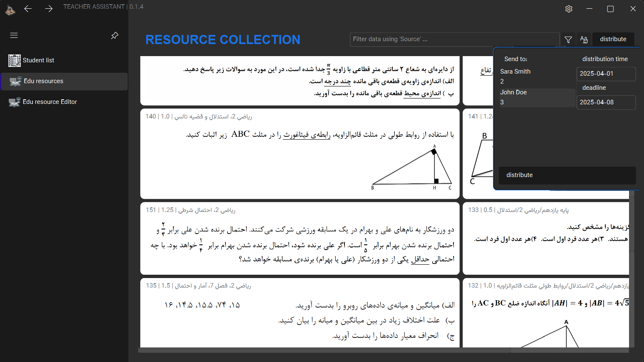Screen dimensions: 644x362
Task: Pin the navigation sidebar
Action: [x=115, y=35]
